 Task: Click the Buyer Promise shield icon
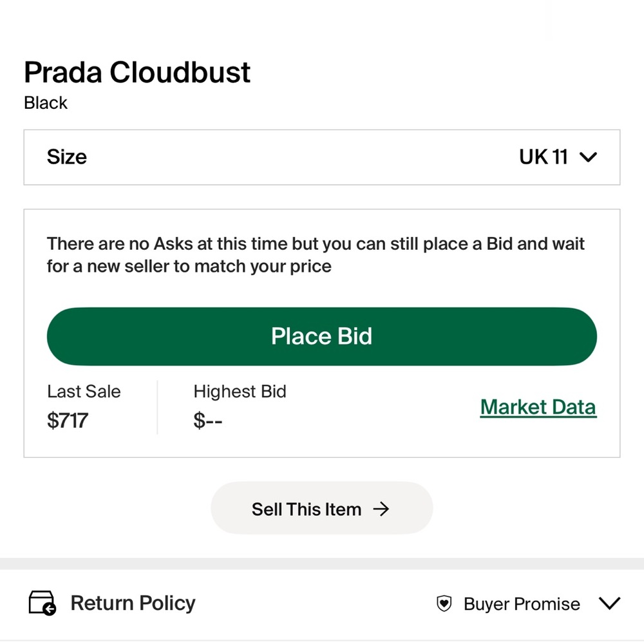coord(444,603)
